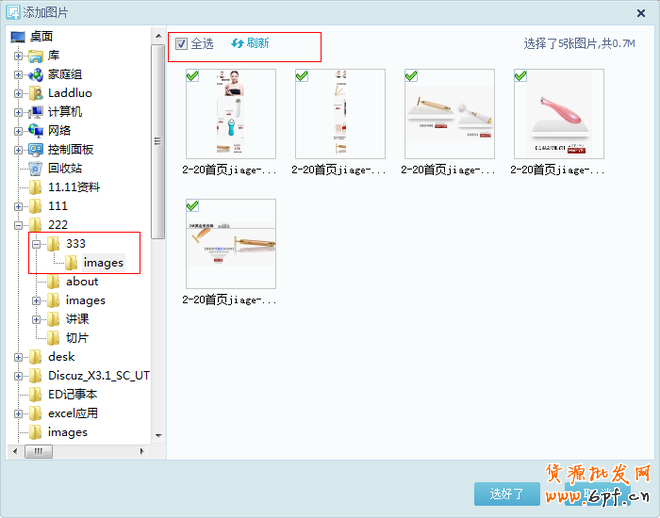Uncheck the pink massager image checkbox
660x518 pixels.
coord(520,75)
